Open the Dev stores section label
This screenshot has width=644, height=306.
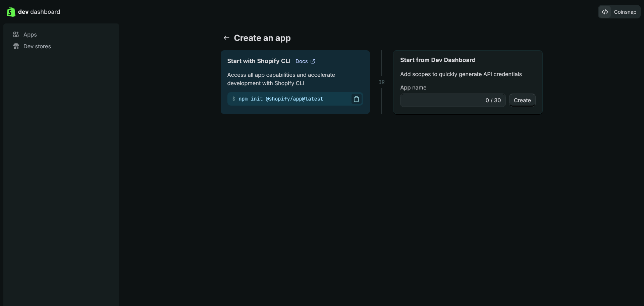tap(37, 46)
